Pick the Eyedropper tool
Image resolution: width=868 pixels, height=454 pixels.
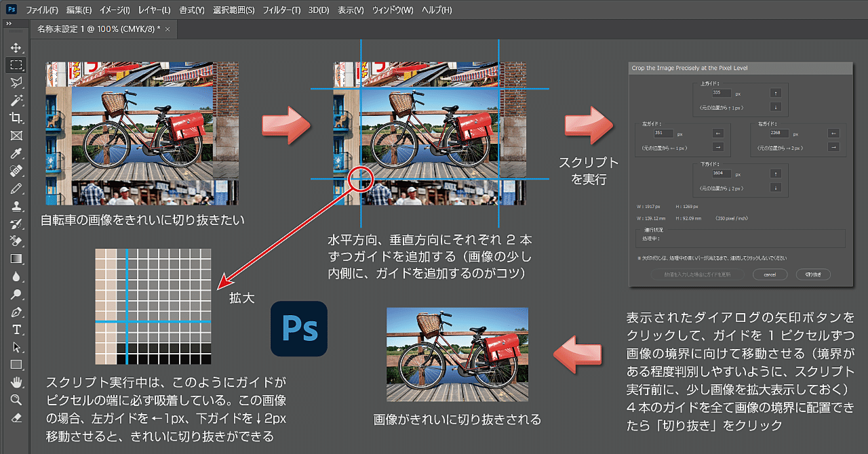(x=16, y=153)
